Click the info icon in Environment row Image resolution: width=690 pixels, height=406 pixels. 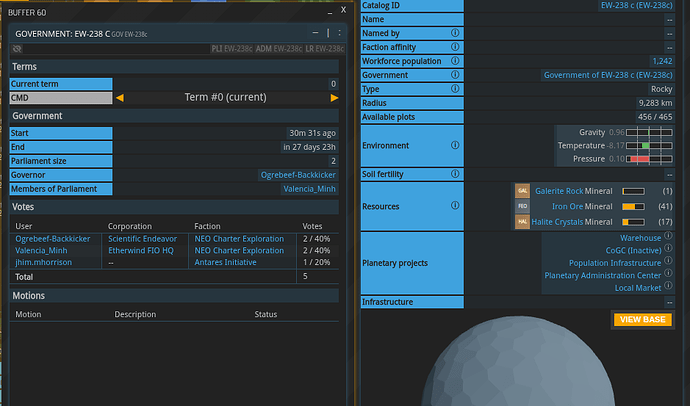point(455,145)
